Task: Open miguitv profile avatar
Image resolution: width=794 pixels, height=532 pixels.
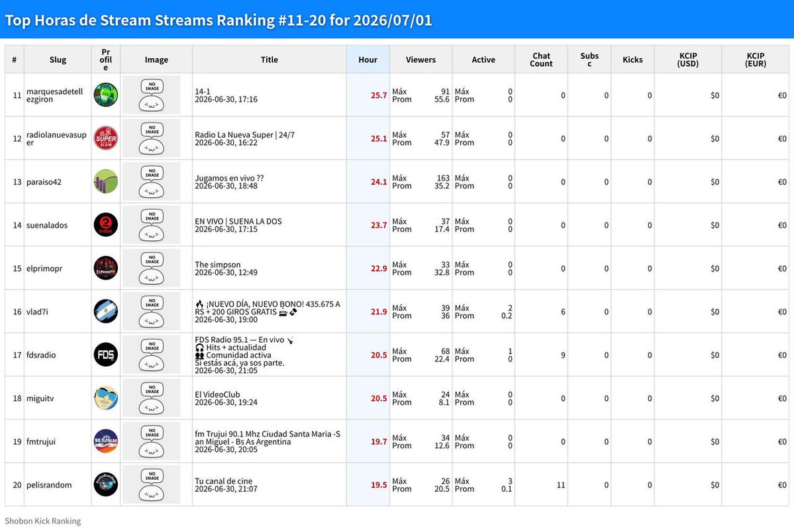Action: click(106, 398)
